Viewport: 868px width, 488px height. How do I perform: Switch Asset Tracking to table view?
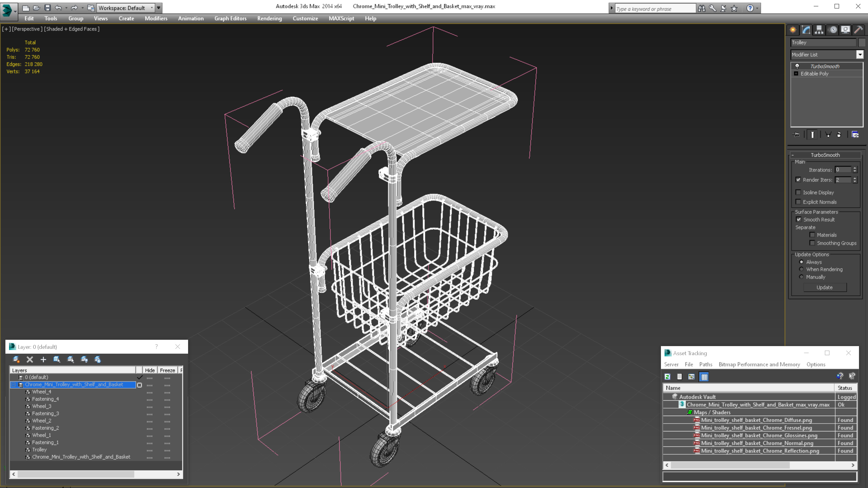704,377
